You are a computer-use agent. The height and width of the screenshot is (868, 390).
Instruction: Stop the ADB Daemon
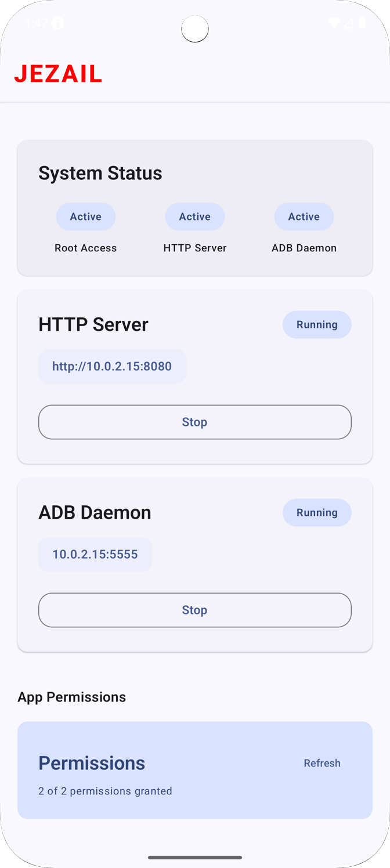point(194,610)
